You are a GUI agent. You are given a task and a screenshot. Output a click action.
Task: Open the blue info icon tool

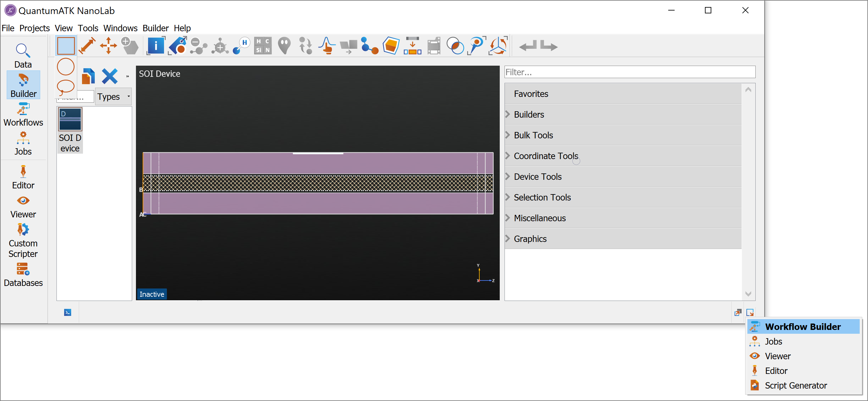tap(156, 46)
